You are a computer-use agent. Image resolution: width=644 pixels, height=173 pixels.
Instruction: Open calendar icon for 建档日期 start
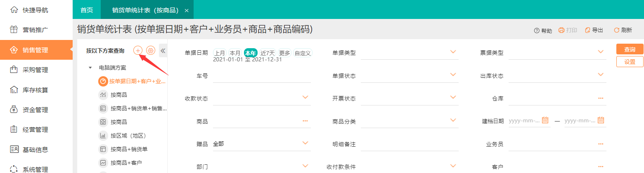545,120
